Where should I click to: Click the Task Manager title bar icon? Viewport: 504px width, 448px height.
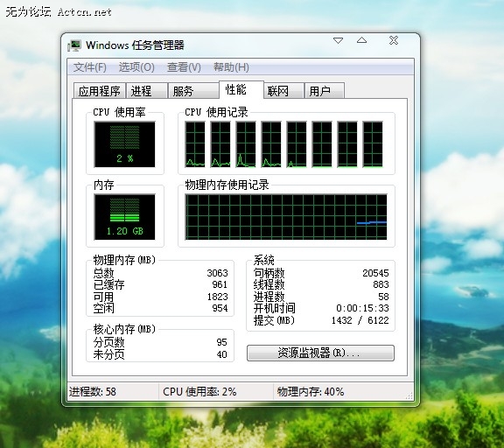pos(74,45)
